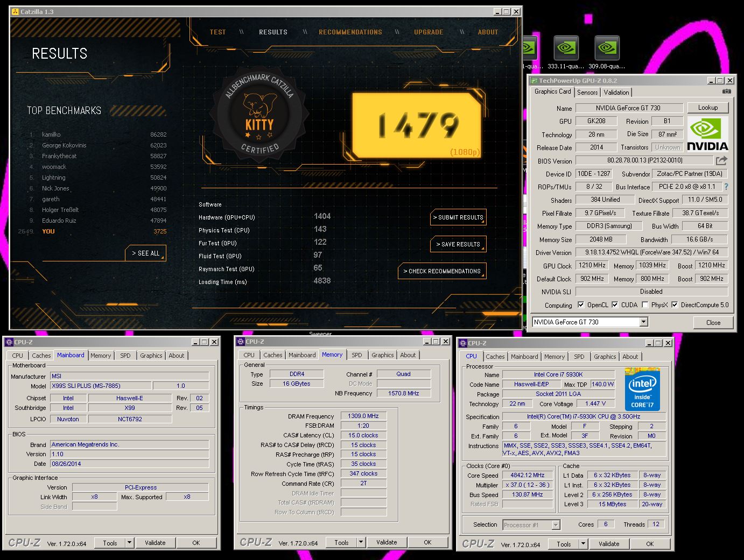The image size is (744, 560).
Task: Switch to Validation tab in GPU-Z
Action: click(616, 93)
